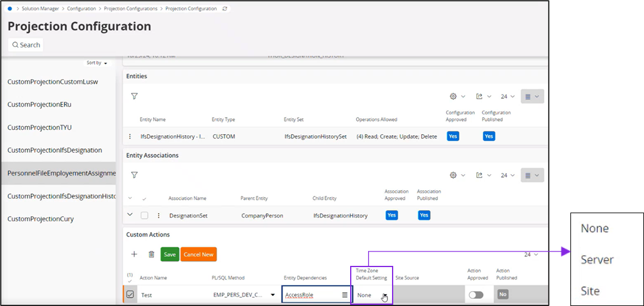Expand the DesignationSet association row
The image size is (644, 306).
[130, 215]
